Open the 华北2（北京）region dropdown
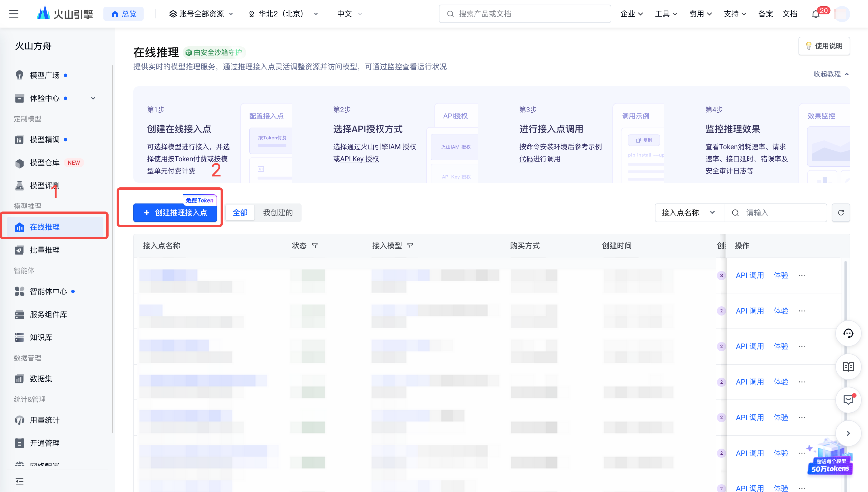Screen dimensions: 868x492 pos(284,14)
